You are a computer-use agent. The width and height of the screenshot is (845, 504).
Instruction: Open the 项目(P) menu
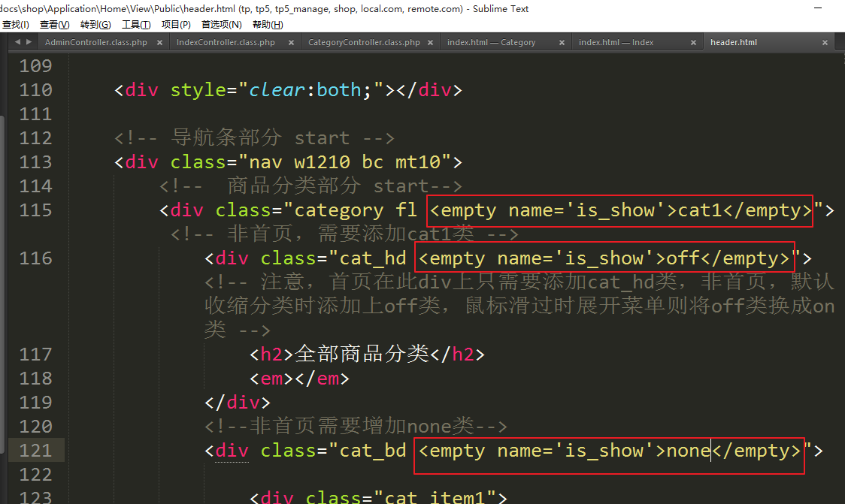176,25
